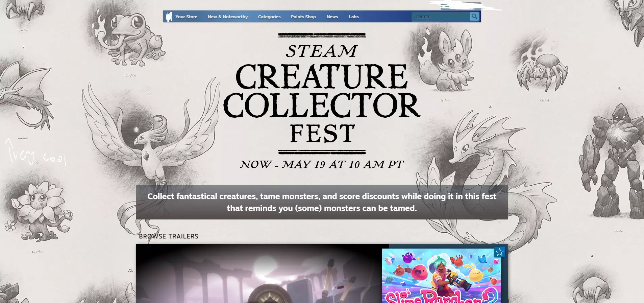Open the Your Store menu
Screen dimensions: 644x303
pos(186,17)
